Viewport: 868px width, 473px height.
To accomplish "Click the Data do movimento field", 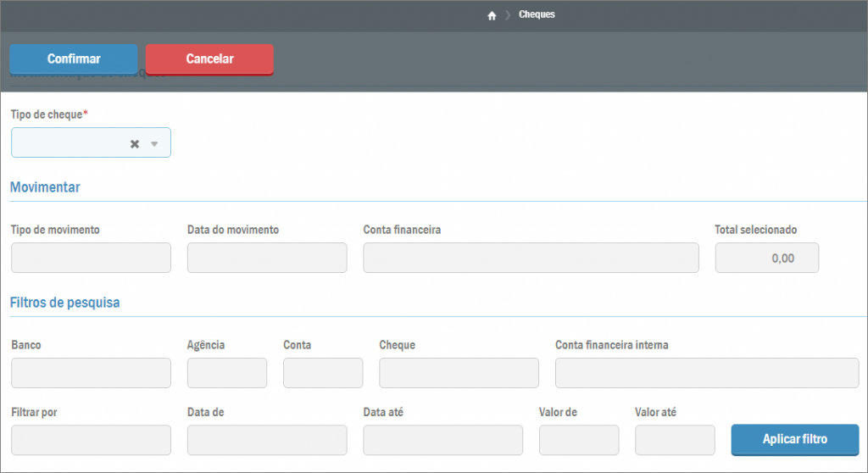I will [x=267, y=258].
